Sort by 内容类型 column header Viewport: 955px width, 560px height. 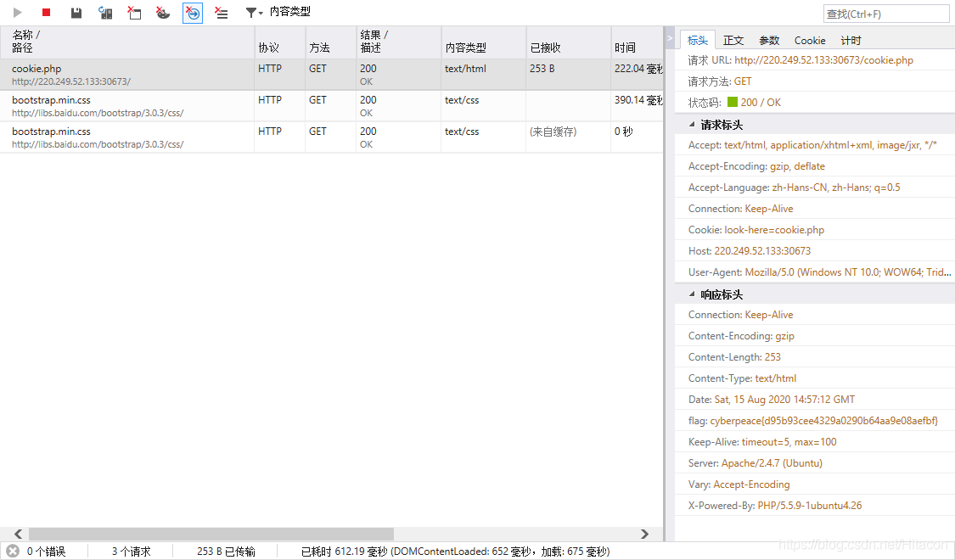[484, 42]
